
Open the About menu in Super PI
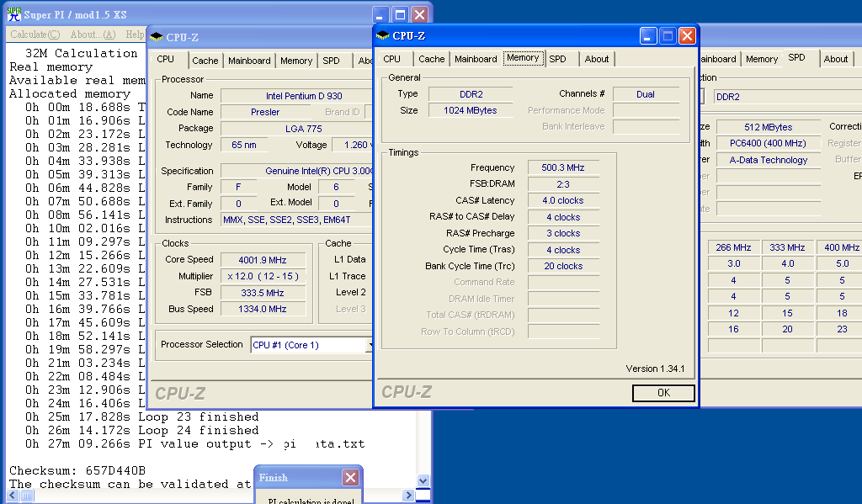click(93, 34)
